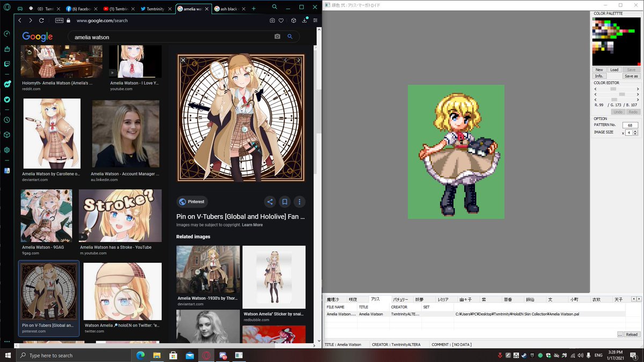
Task: Visit the Pinterest source link
Action: (x=193, y=202)
